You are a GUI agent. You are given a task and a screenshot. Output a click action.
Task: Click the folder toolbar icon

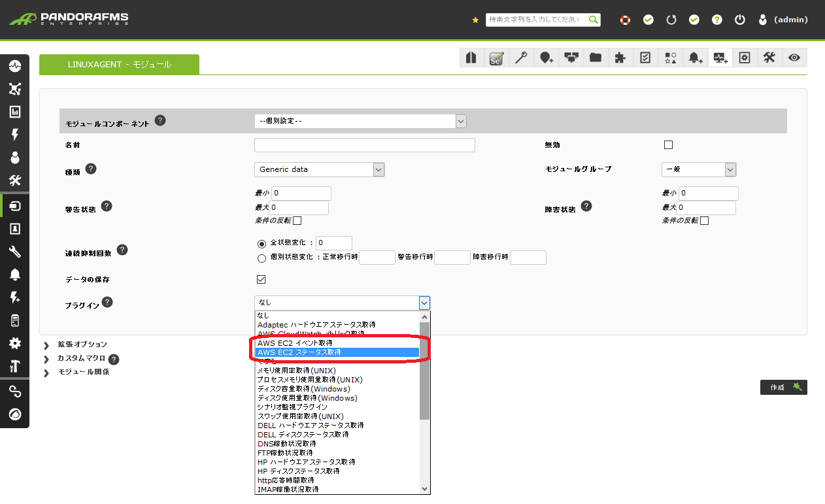[x=596, y=58]
